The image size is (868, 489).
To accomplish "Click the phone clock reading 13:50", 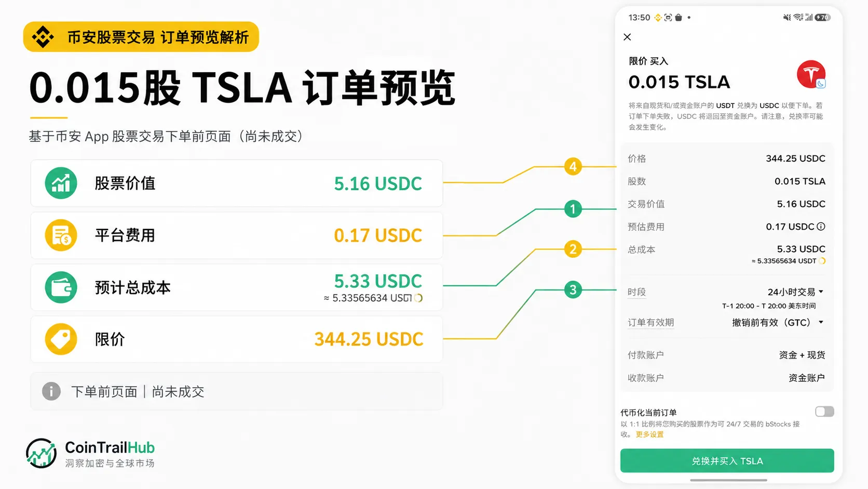I will (x=639, y=18).
